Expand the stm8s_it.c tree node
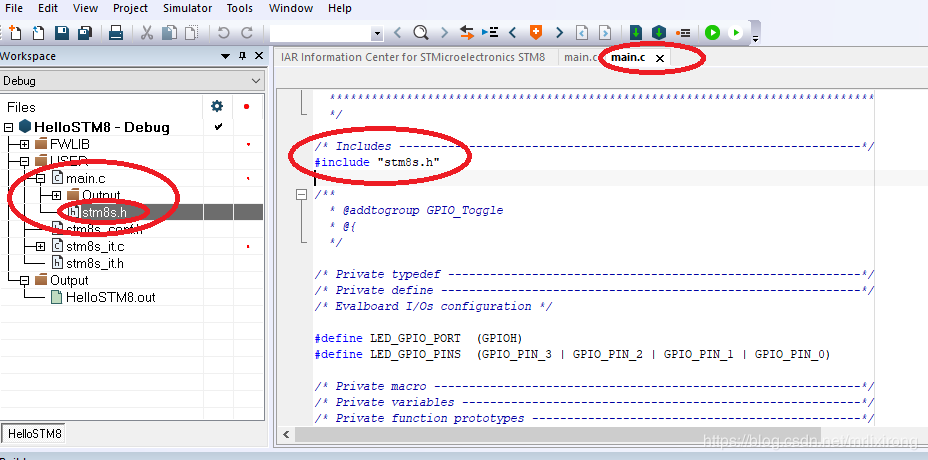This screenshot has height=460, width=928. click(x=40, y=246)
